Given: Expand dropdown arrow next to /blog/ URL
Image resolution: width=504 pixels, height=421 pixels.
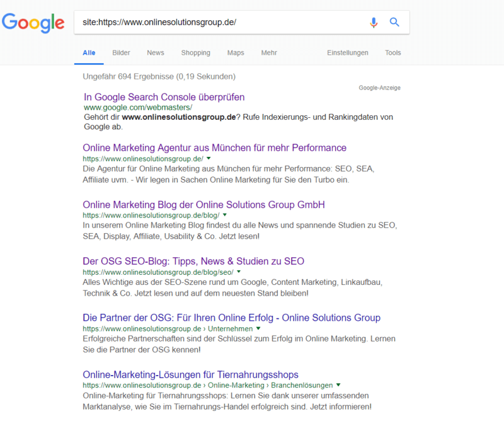Looking at the screenshot, I should pos(225,215).
